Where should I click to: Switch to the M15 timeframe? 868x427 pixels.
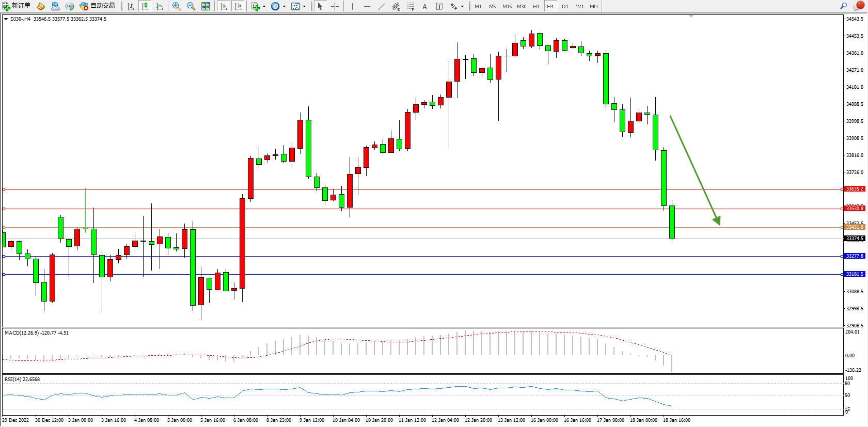coord(507,6)
